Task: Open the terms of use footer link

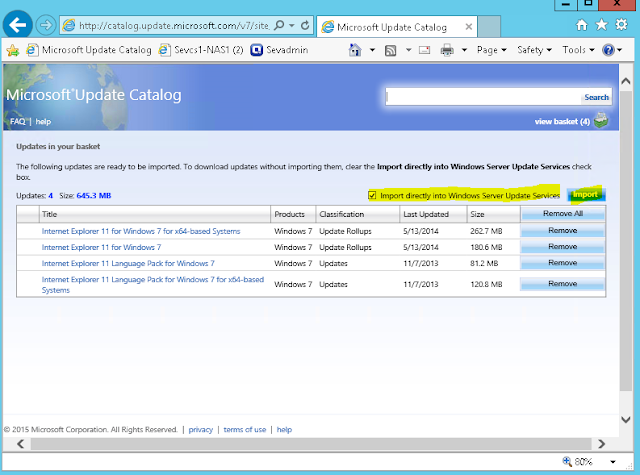Action: tap(244, 429)
